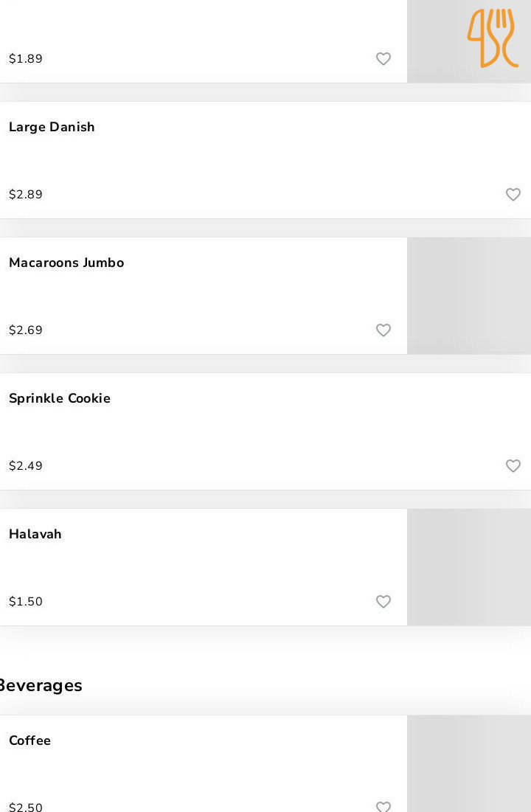
Task: Click the $2.69 Macaroons Jumbo price
Action: tap(26, 330)
